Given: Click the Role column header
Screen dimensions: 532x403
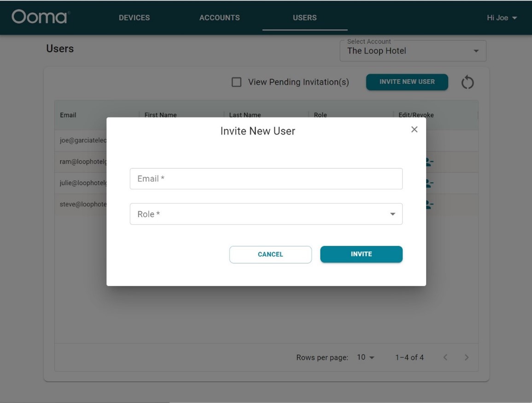Looking at the screenshot, I should [320, 115].
